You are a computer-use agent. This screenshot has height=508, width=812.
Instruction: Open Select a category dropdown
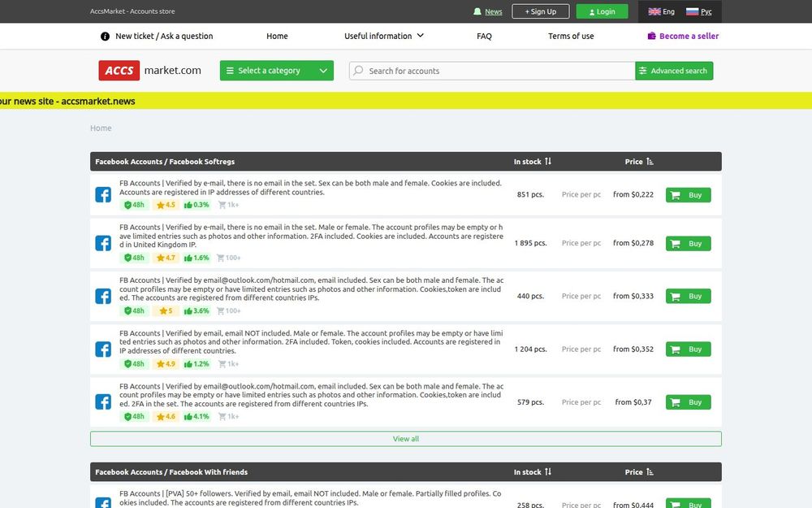click(277, 71)
